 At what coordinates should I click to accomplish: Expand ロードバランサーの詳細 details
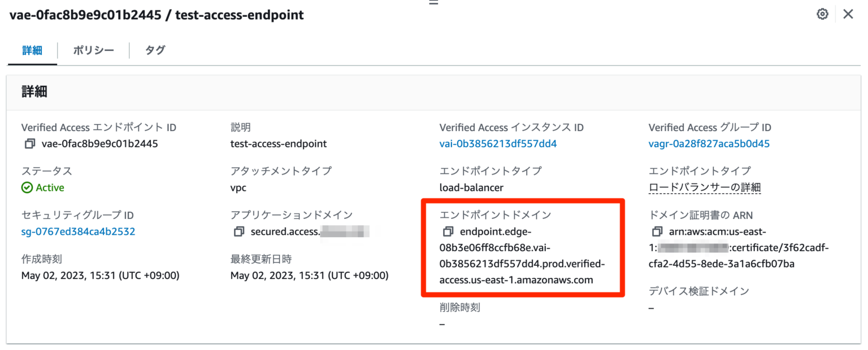click(x=705, y=187)
